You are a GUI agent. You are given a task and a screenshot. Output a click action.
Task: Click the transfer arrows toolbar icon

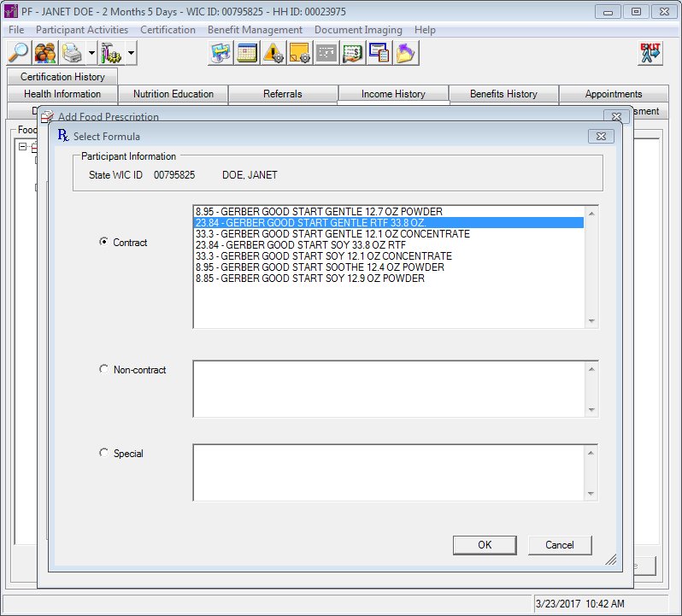(221, 53)
